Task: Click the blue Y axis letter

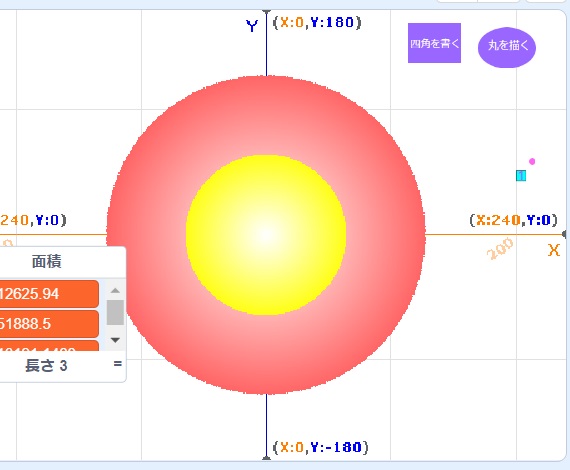Action: 252,26
